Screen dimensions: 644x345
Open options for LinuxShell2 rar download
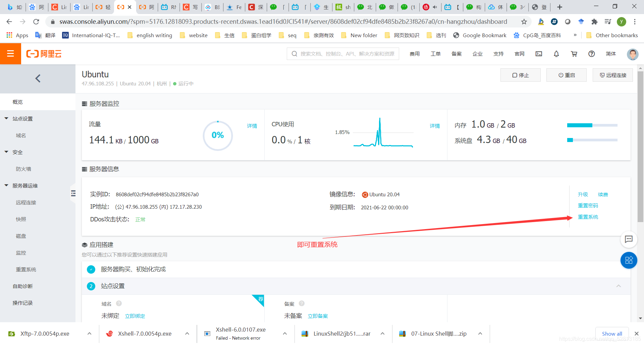[382, 334]
